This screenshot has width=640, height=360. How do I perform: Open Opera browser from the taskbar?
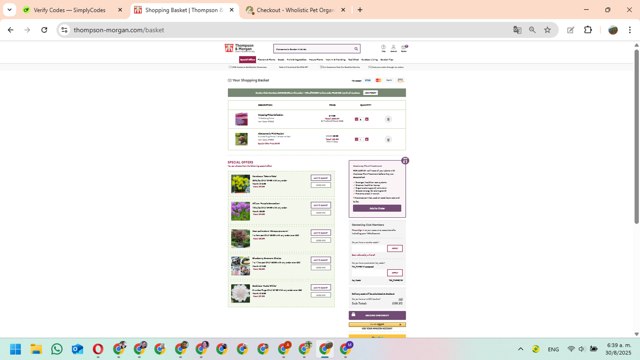[98, 349]
